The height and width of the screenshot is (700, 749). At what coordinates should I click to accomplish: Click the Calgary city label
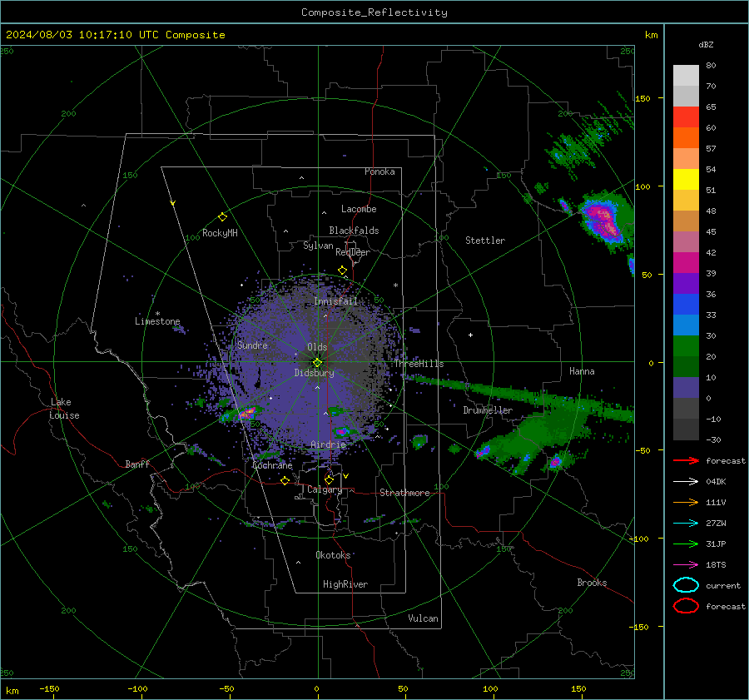(325, 489)
